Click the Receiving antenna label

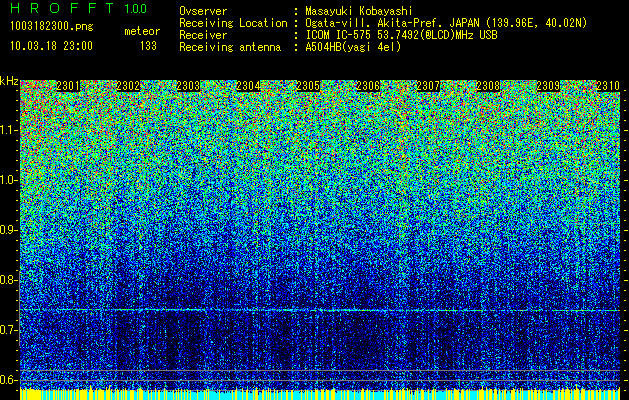230,47
